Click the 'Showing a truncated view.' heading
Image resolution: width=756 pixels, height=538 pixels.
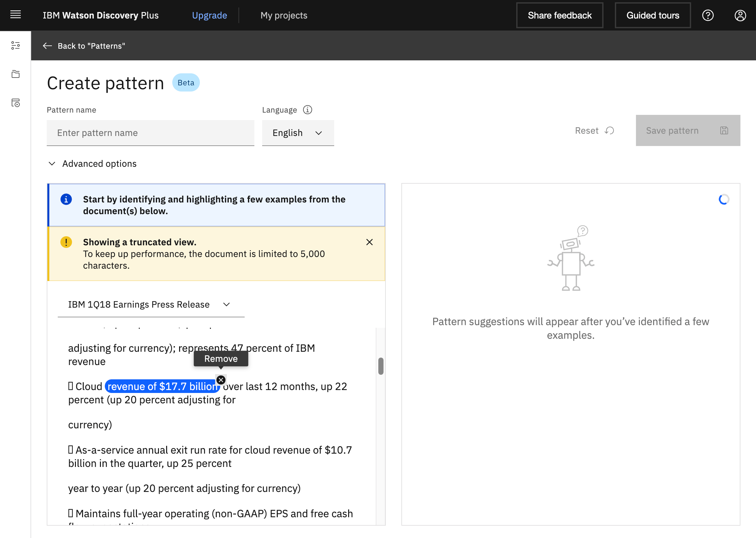click(x=140, y=242)
